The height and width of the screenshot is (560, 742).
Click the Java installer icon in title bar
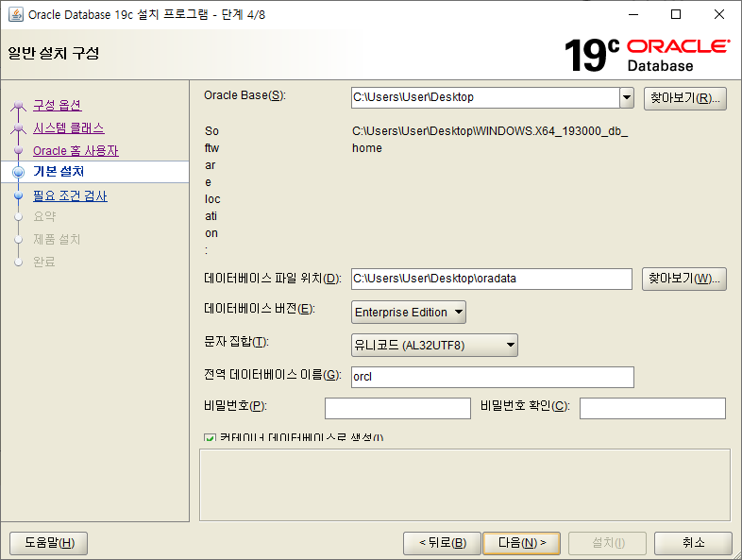coord(16,14)
